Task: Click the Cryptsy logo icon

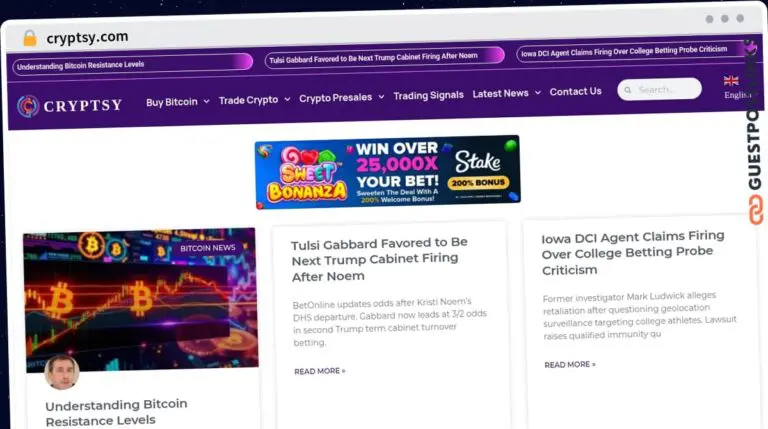Action: point(28,106)
